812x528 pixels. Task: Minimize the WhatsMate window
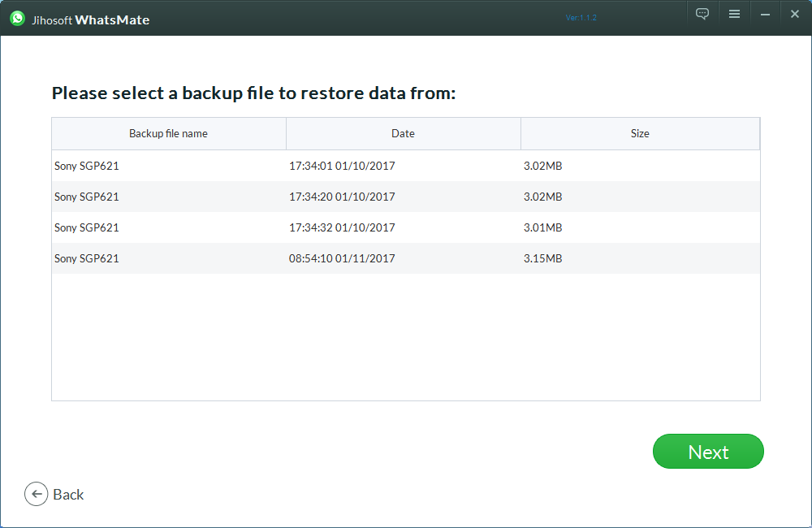[x=765, y=15]
